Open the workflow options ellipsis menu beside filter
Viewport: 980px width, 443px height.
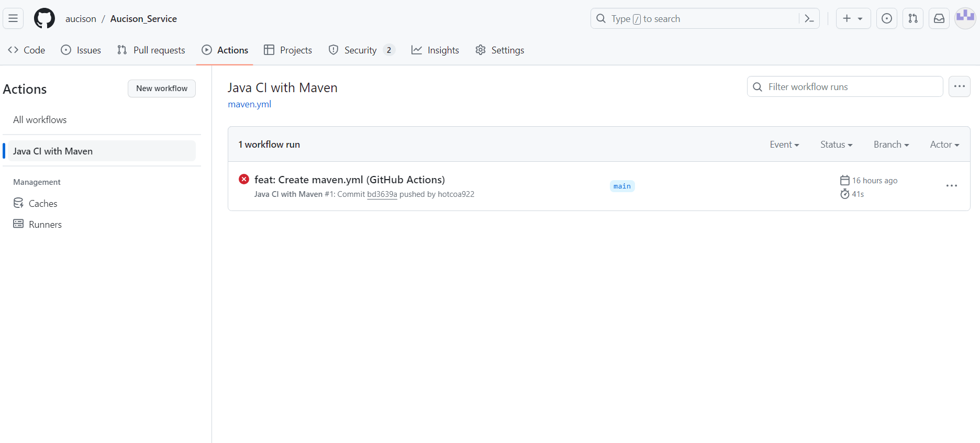pos(960,86)
